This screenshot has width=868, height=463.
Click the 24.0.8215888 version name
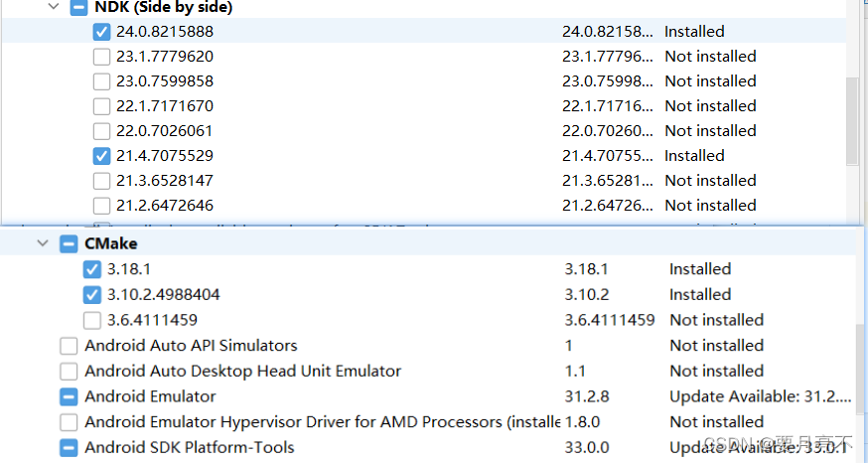click(165, 32)
